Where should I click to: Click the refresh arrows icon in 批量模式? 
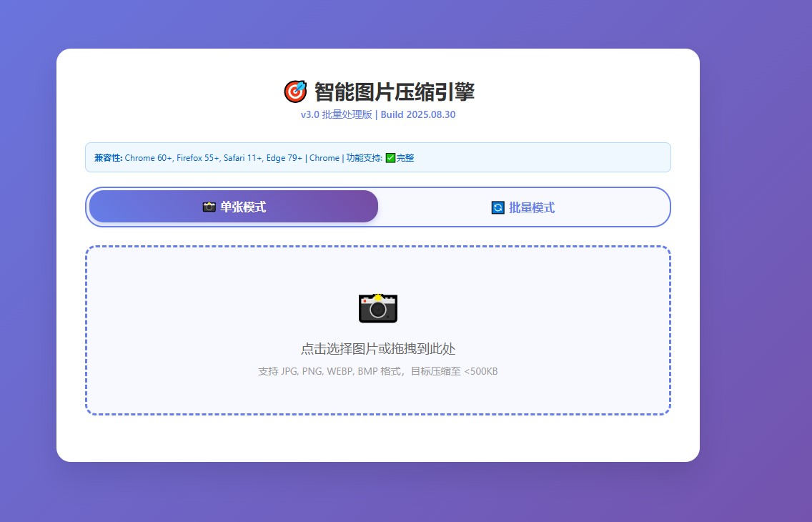[x=498, y=208]
